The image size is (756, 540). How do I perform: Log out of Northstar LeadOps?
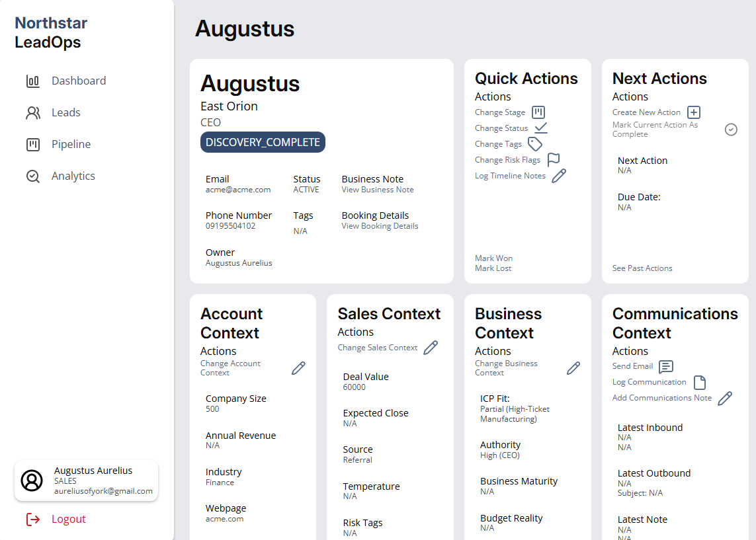(68, 519)
